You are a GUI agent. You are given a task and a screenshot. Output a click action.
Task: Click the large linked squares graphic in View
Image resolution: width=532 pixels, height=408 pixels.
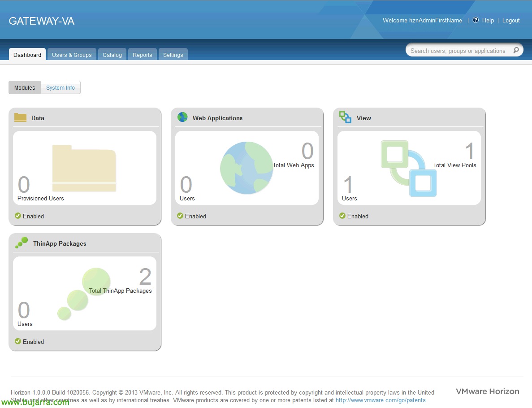click(409, 169)
